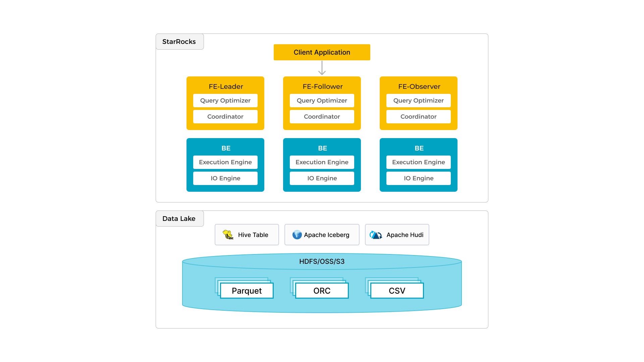Viewport: 644px width, 362px height.
Task: Click the Apache Iceberg logo icon
Action: click(297, 235)
